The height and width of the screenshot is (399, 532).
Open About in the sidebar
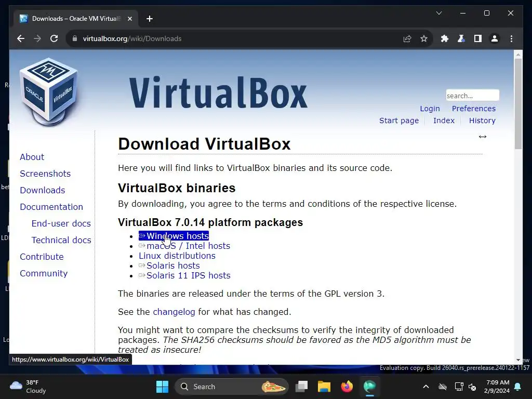(x=32, y=157)
